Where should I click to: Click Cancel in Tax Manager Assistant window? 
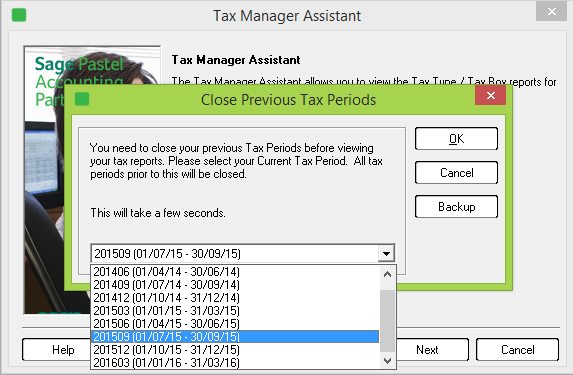[x=517, y=350]
